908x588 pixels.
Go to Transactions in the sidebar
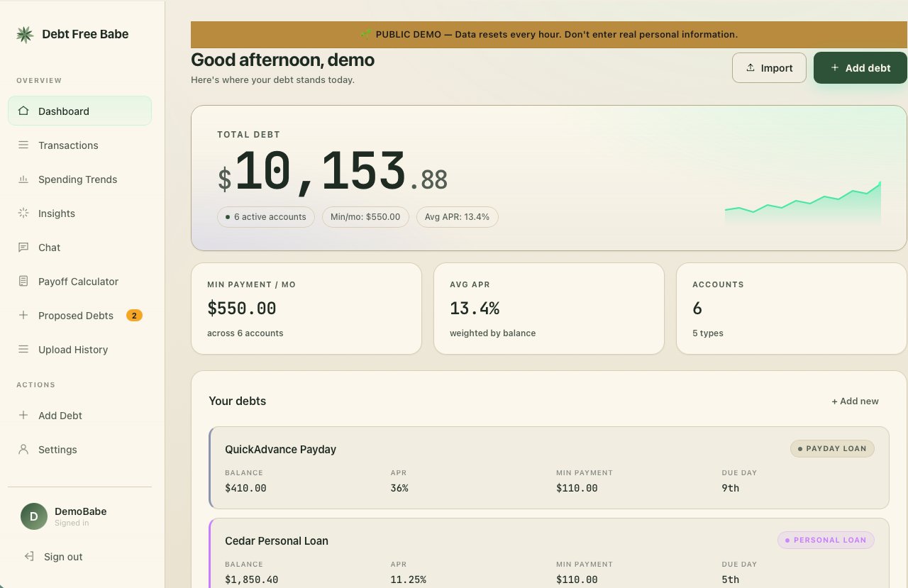tap(79, 145)
